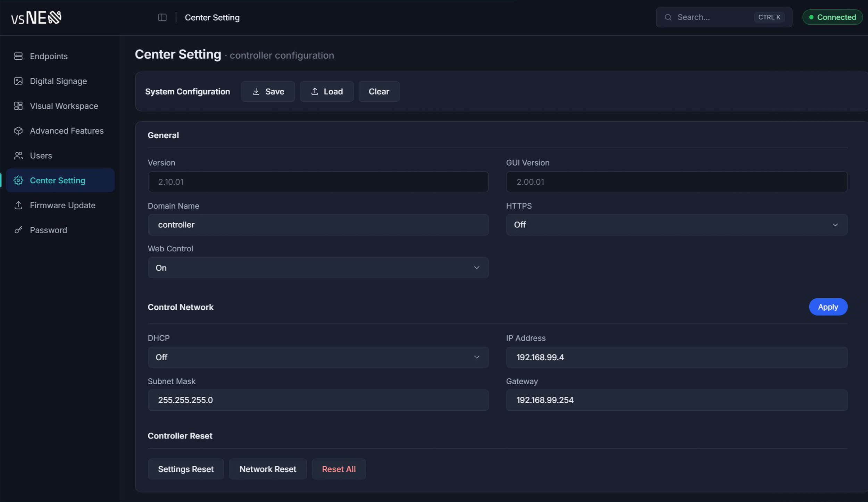This screenshot has height=502, width=868.
Task: Focus the Search field
Action: pyautogui.click(x=724, y=17)
